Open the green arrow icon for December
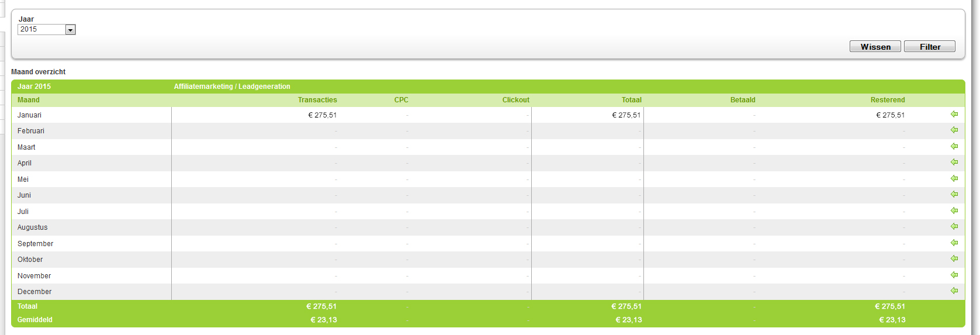Screen dimensions: 980x335 954,291
